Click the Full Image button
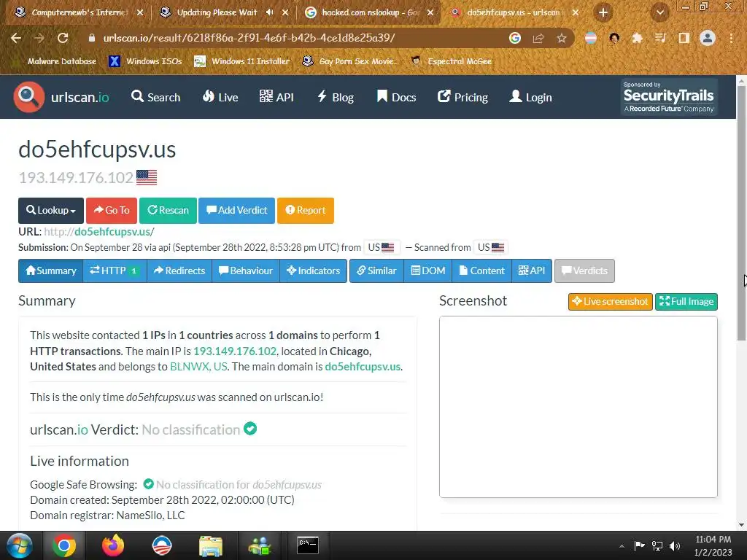 [x=686, y=301]
